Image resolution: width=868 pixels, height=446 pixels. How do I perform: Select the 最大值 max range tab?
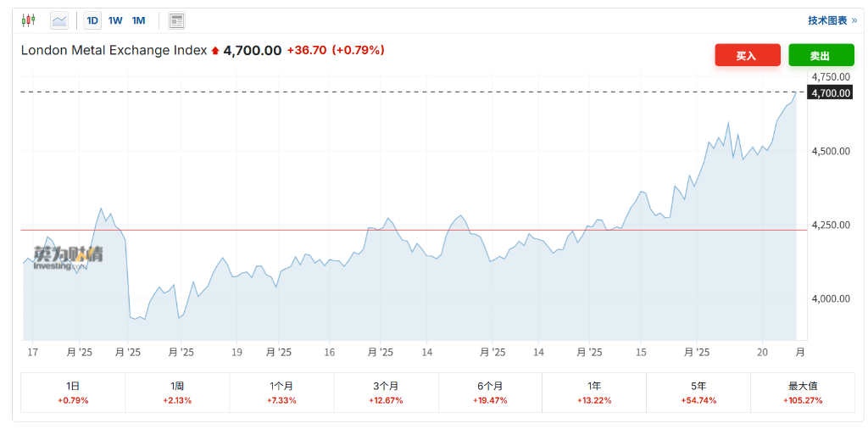(802, 392)
